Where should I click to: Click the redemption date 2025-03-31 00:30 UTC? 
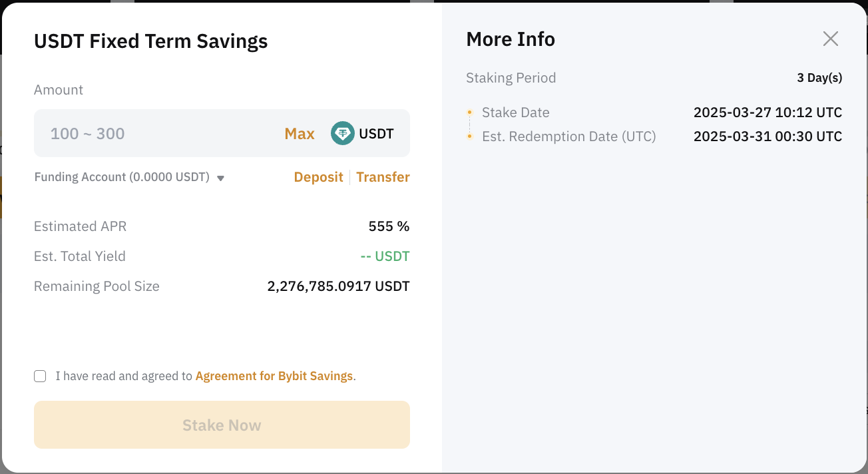tap(767, 136)
